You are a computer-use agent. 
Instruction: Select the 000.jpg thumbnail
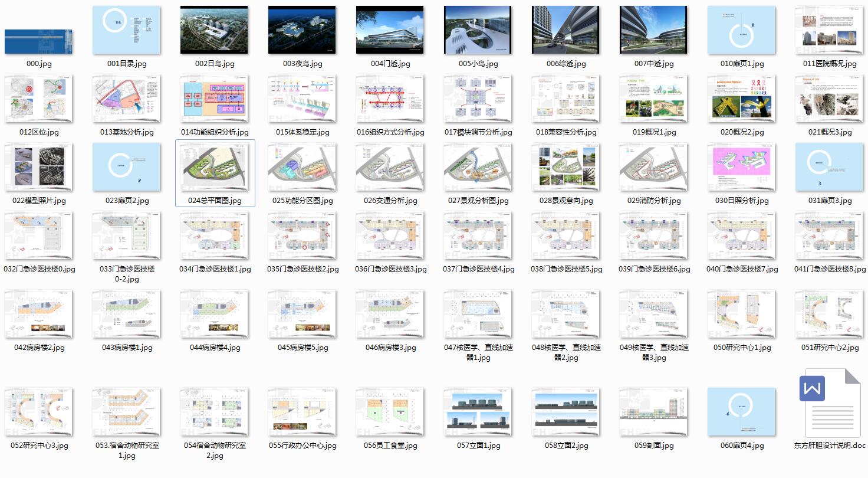pos(38,42)
